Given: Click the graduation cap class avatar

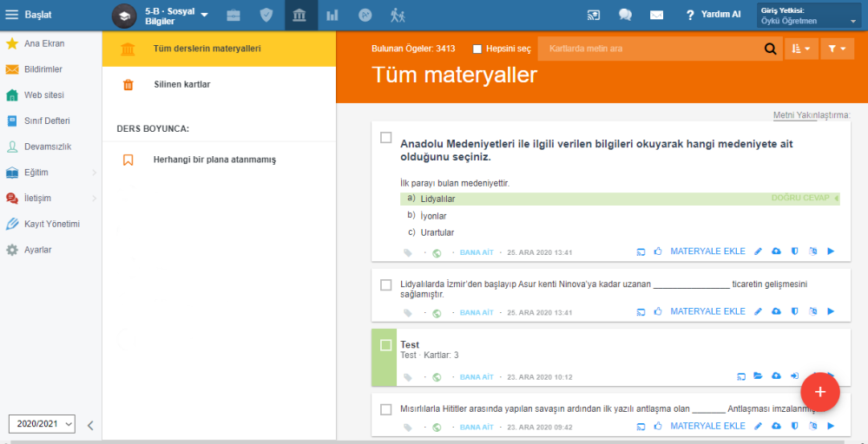Looking at the screenshot, I should [124, 16].
